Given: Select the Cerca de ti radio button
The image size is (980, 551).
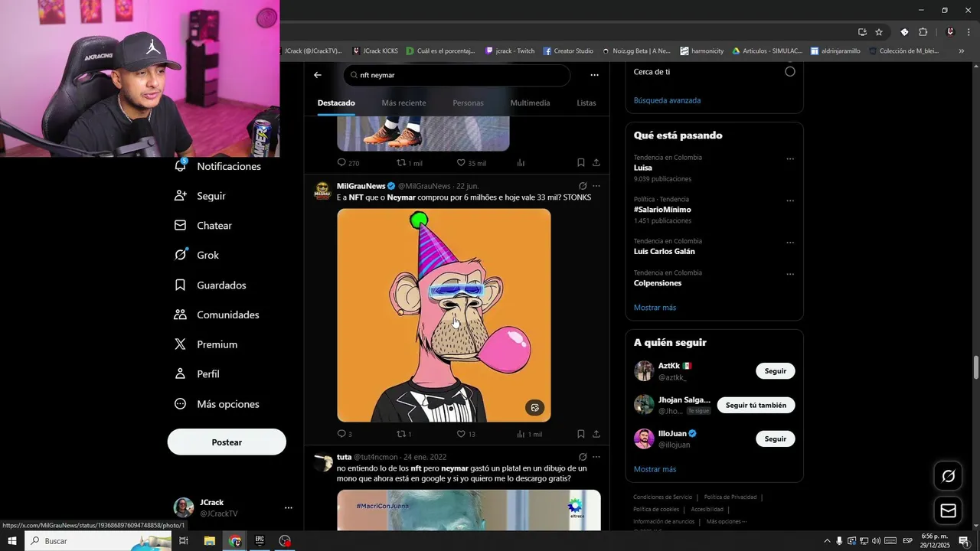Looking at the screenshot, I should (x=790, y=72).
